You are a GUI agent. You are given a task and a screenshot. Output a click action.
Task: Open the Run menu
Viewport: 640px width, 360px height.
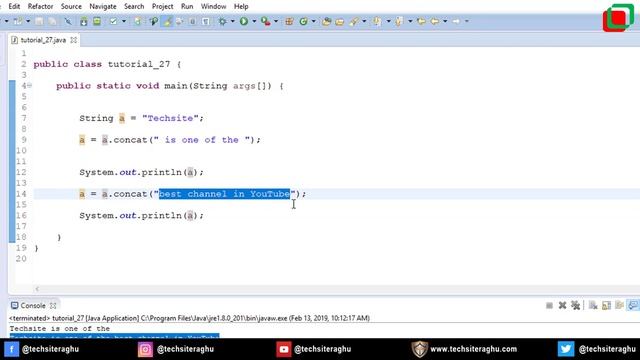click(x=187, y=7)
